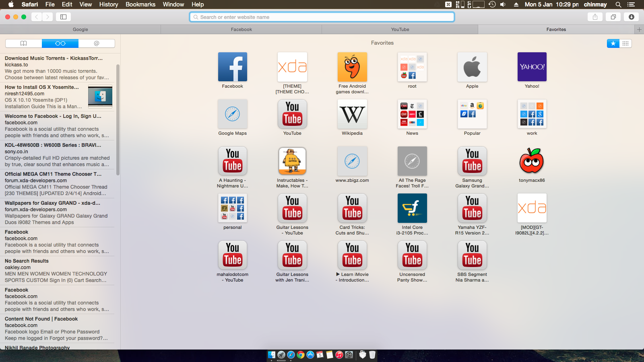Open How to Install OS X Yosemite item
Screen dimensions: 644x362
coord(57,97)
